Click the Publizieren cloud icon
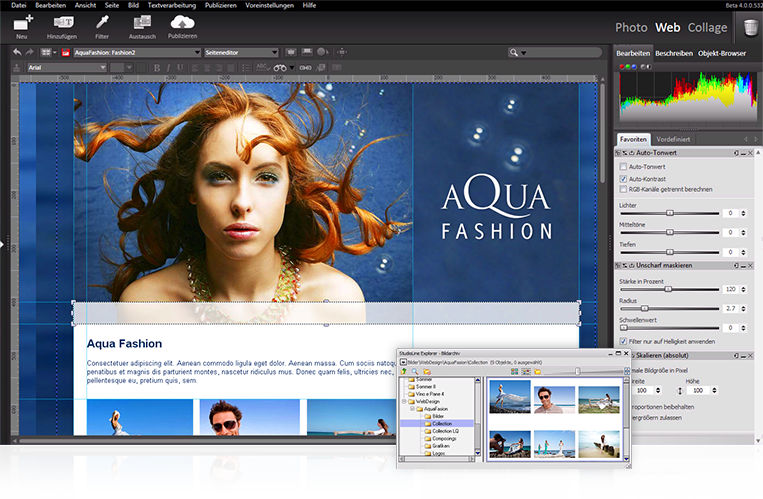The image size is (763, 499). [182, 22]
